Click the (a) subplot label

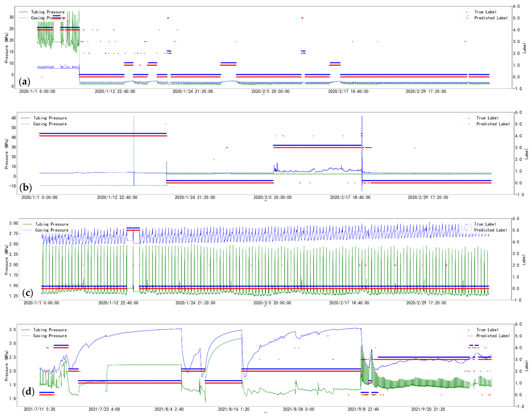pos(24,81)
